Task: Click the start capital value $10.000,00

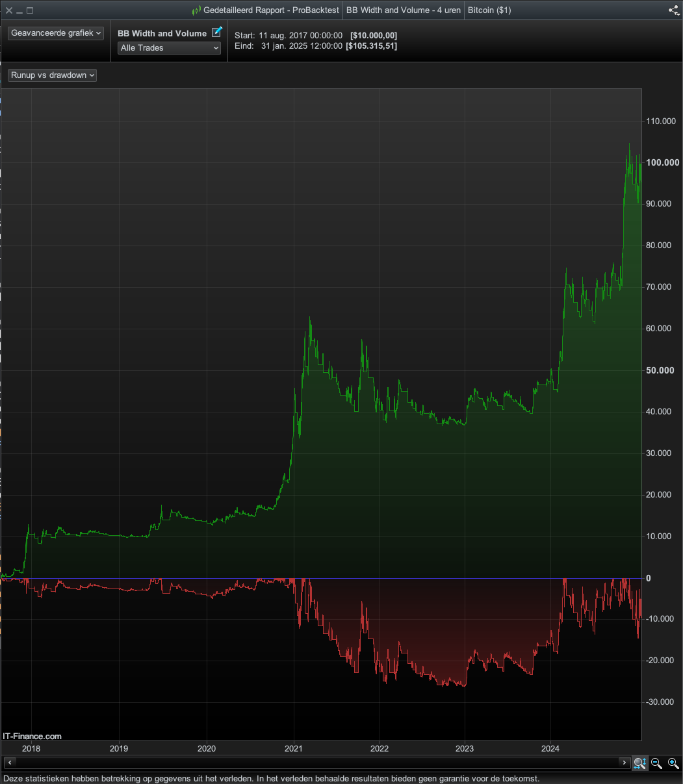Action: [374, 35]
